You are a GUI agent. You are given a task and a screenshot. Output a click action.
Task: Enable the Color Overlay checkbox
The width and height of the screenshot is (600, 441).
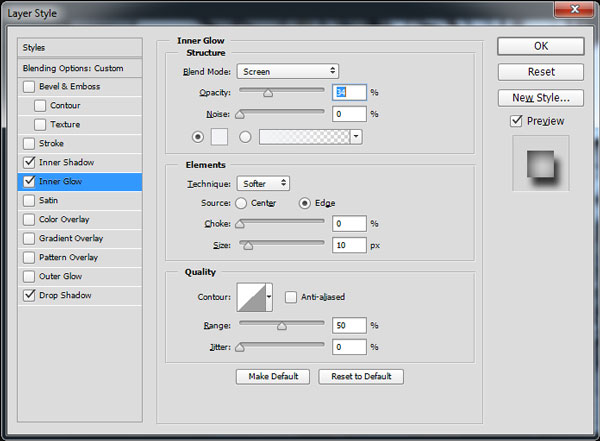point(29,219)
